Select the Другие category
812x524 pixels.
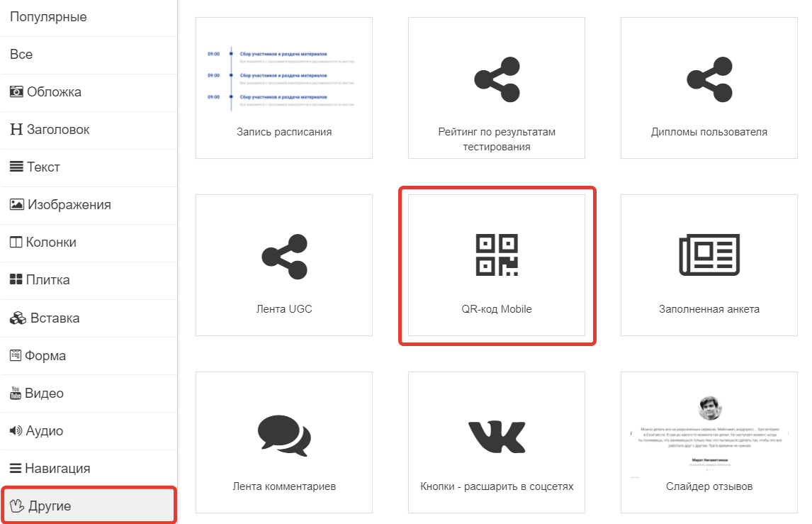(89, 506)
